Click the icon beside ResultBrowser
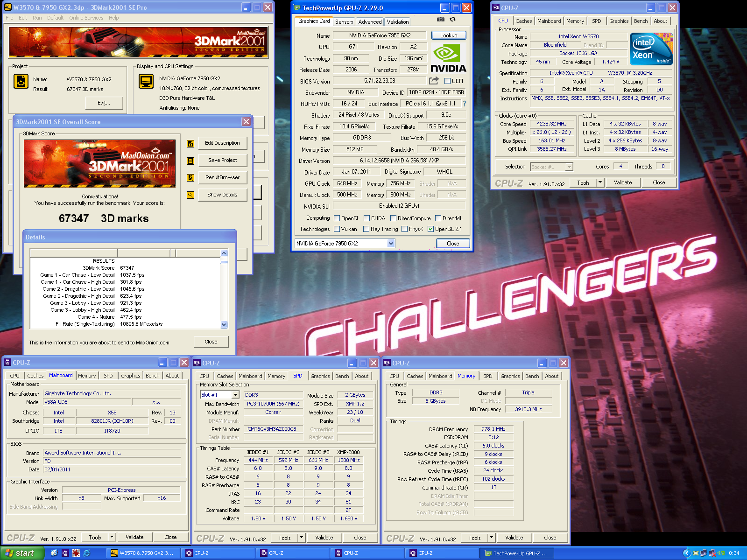Viewport: 747px width, 560px height. (x=190, y=178)
